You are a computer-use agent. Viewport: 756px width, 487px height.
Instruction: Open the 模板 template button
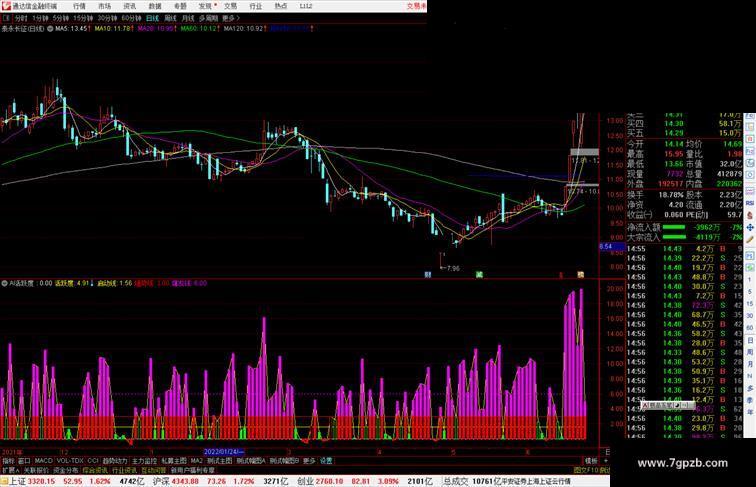click(x=591, y=461)
